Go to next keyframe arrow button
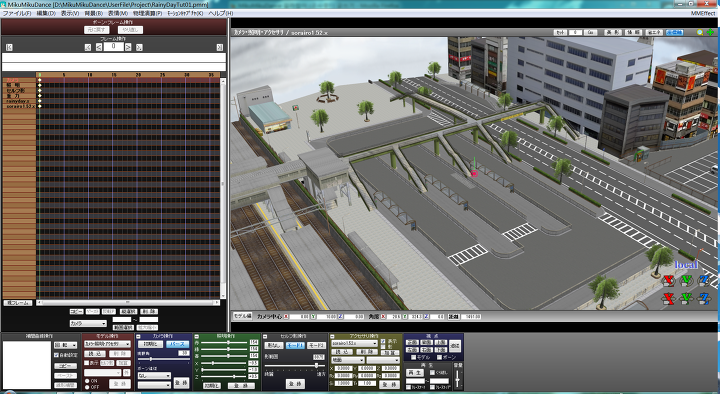 139,47
